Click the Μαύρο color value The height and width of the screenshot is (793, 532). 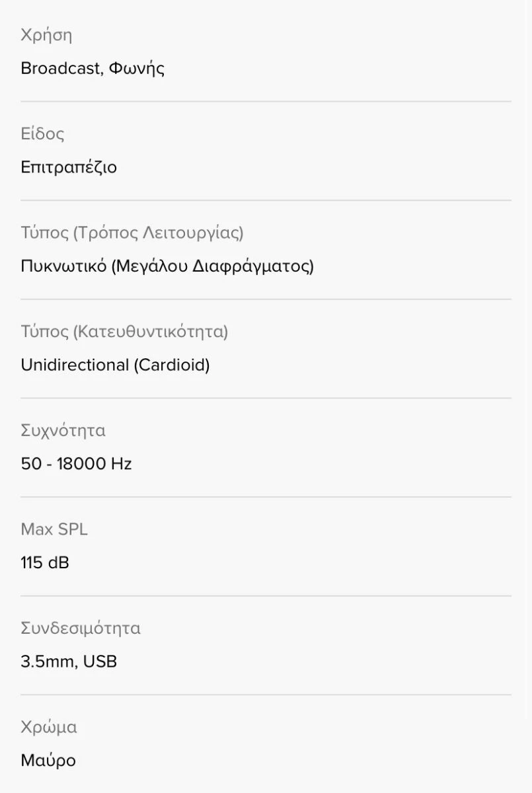[48, 761]
